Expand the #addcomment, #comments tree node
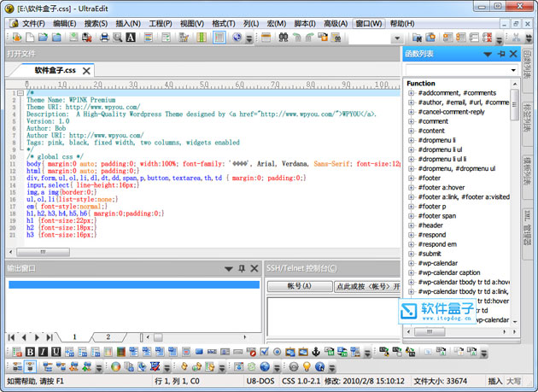 pos(411,93)
